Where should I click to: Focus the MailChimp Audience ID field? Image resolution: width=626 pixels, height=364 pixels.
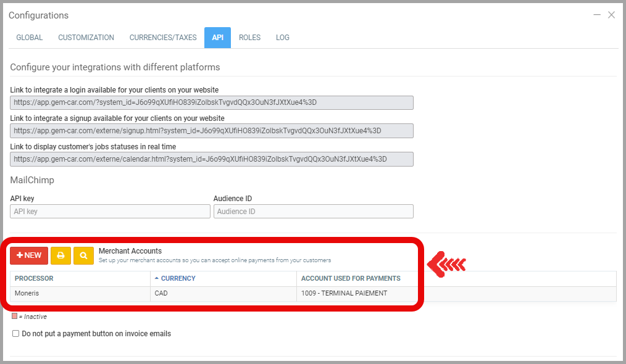313,212
